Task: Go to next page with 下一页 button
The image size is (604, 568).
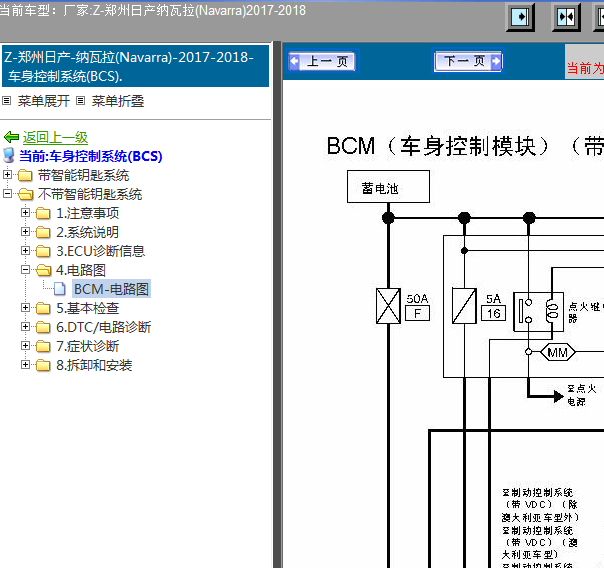Action: (468, 61)
